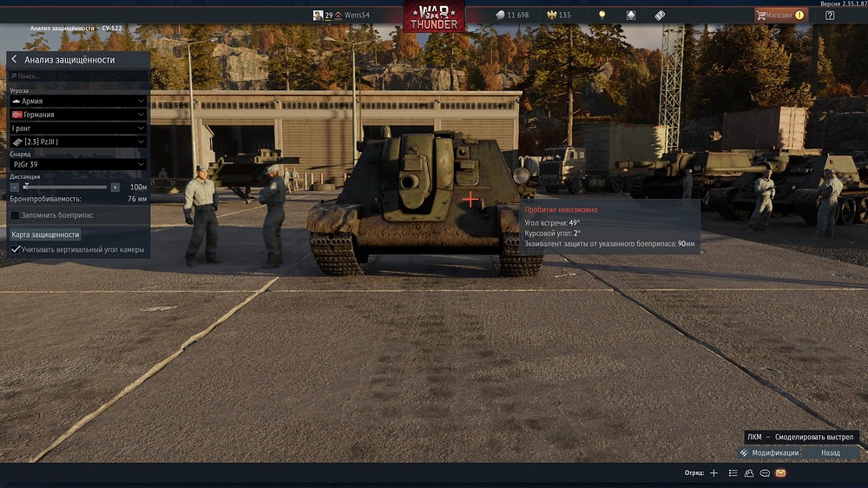Click the diamond-shaped icon in top bar
Image resolution: width=868 pixels, height=488 pixels.
coord(631,15)
